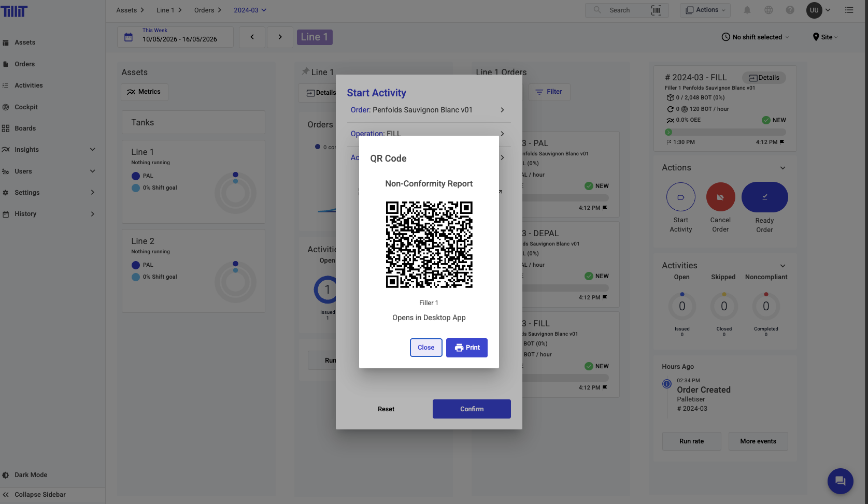Click the Start Activity action icon
868x504 pixels.
pyautogui.click(x=681, y=197)
